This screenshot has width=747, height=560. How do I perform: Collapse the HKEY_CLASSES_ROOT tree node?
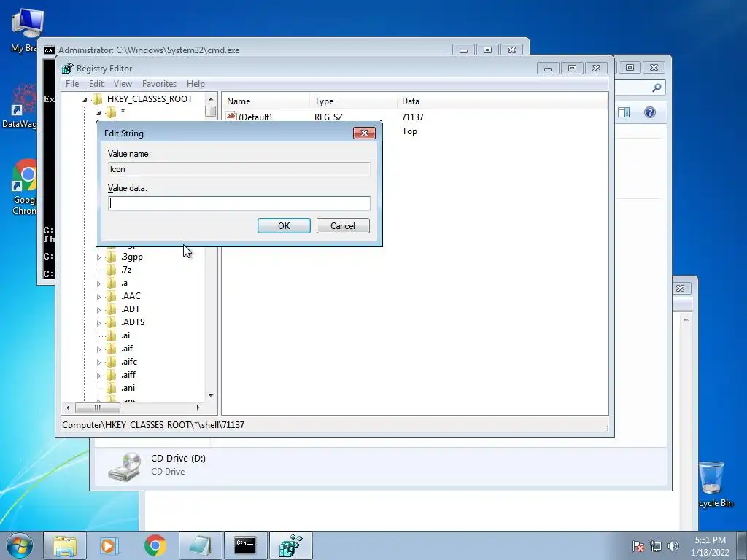click(85, 99)
